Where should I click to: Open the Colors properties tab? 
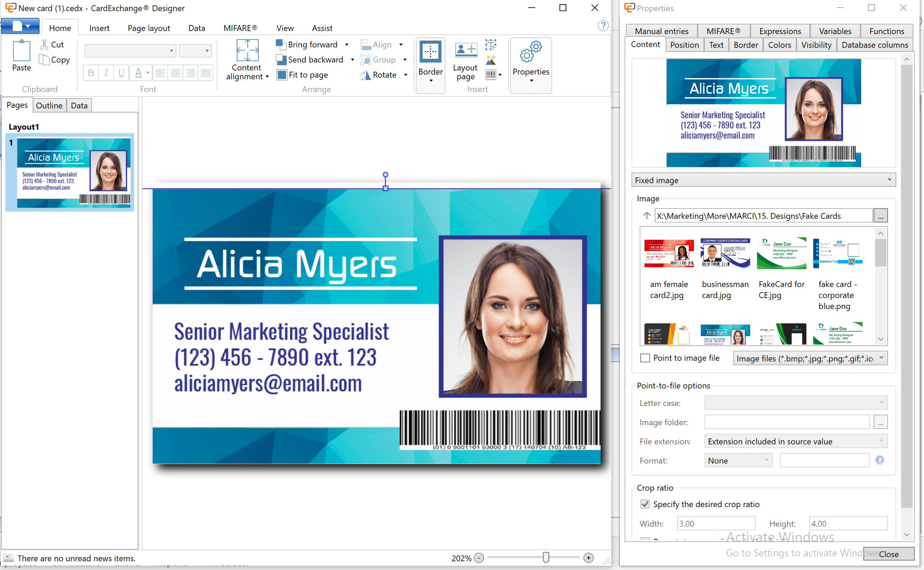[x=779, y=45]
